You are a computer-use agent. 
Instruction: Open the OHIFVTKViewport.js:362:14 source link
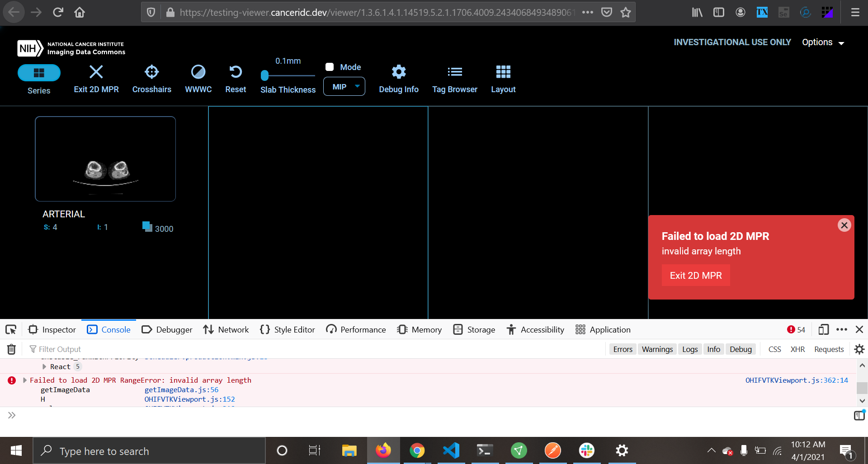click(797, 380)
